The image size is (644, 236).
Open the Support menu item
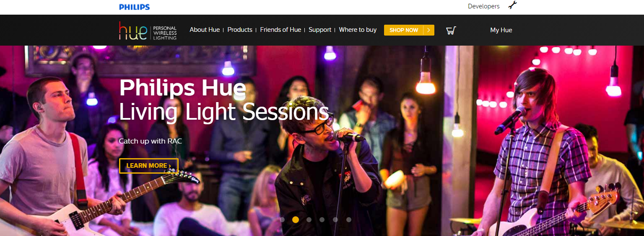pyautogui.click(x=320, y=30)
